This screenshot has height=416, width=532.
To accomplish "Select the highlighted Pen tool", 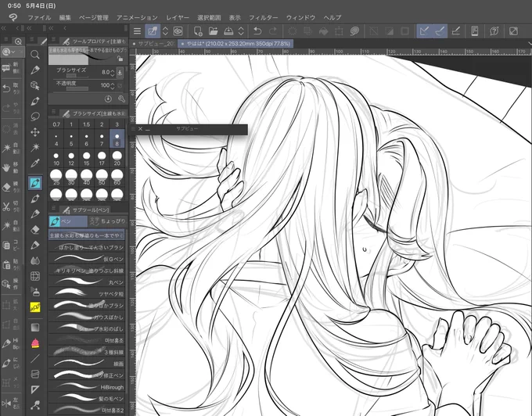I will coord(35,183).
